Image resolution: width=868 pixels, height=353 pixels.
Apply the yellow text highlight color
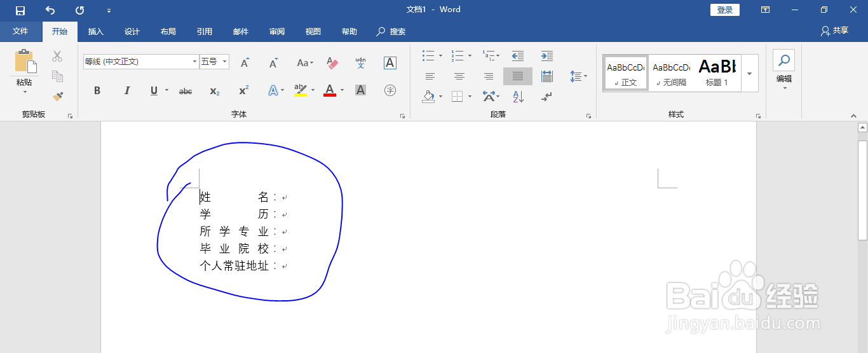(301, 91)
